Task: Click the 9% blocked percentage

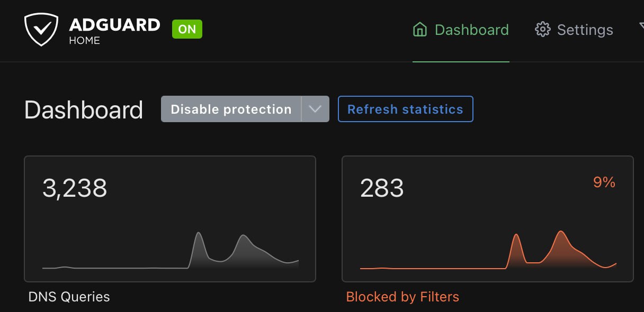Action: tap(604, 182)
